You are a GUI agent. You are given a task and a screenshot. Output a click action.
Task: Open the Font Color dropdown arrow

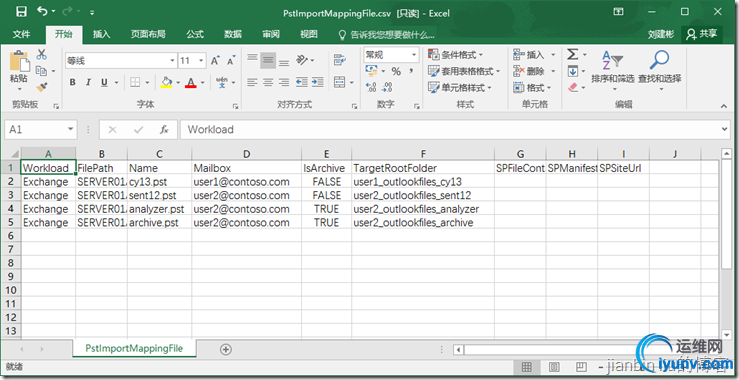[203, 83]
